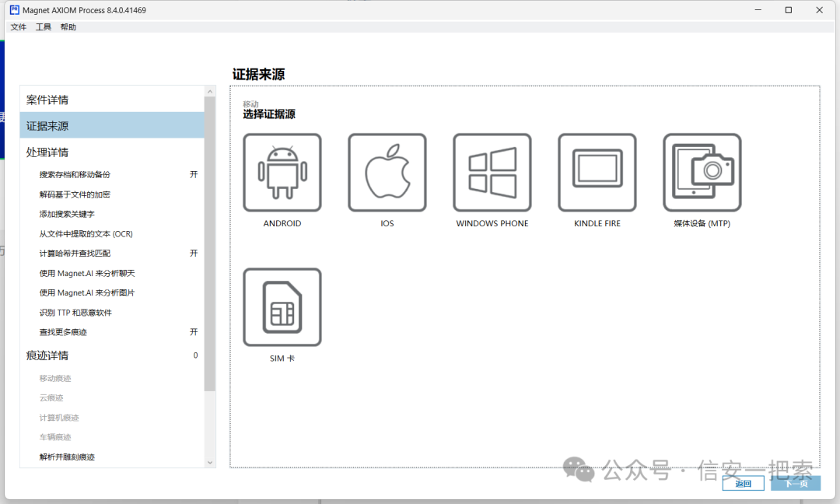Click the sidebar vertical scrollbar thumb
The height and width of the screenshot is (504, 840).
[x=210, y=243]
